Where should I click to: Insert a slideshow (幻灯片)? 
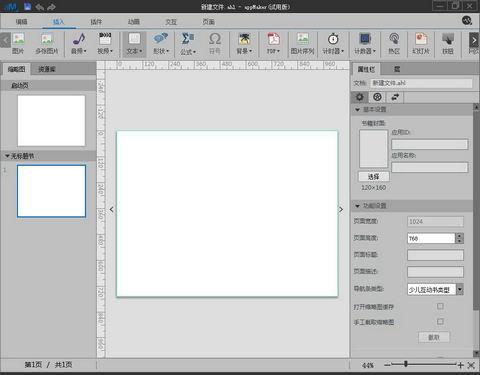(x=421, y=44)
